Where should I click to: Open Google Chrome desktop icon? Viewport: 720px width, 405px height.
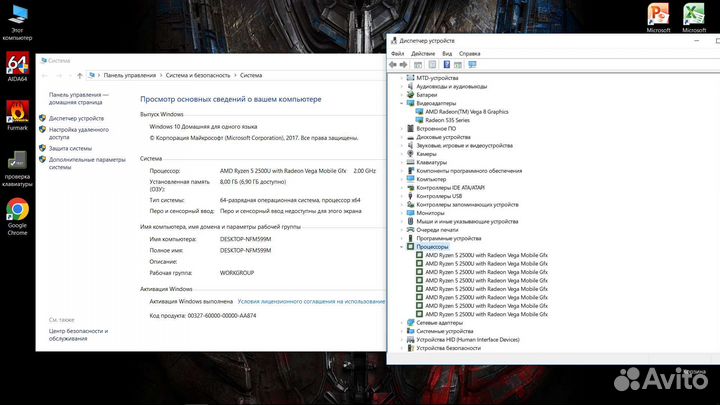pyautogui.click(x=17, y=217)
